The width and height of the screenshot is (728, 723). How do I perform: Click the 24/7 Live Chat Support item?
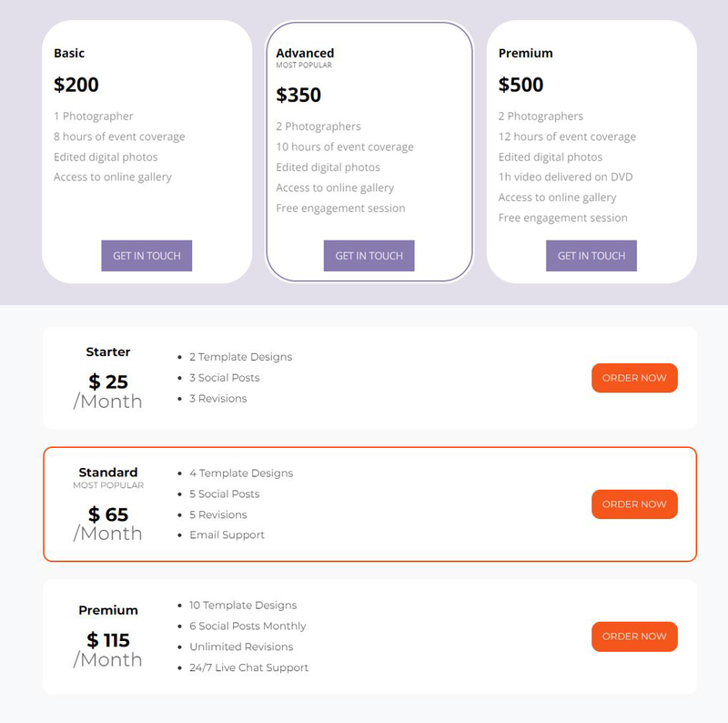248,667
